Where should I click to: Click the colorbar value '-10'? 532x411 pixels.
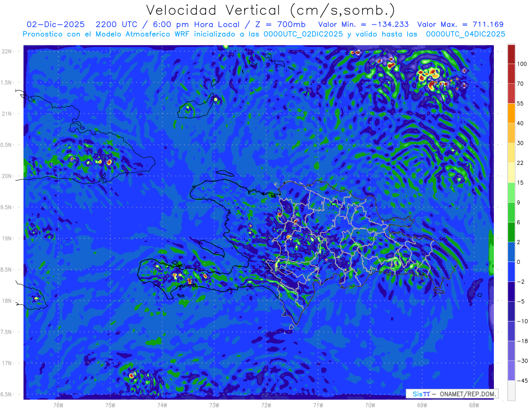coord(522,321)
